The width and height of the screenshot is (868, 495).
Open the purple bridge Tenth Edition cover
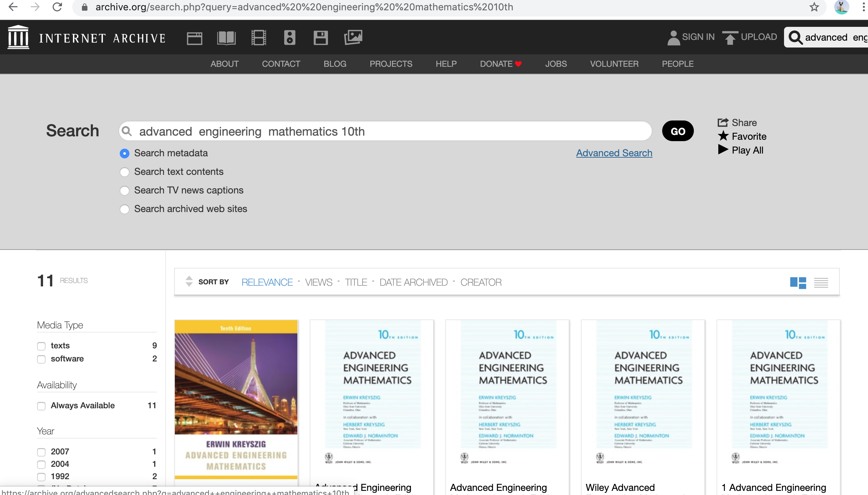tap(236, 399)
